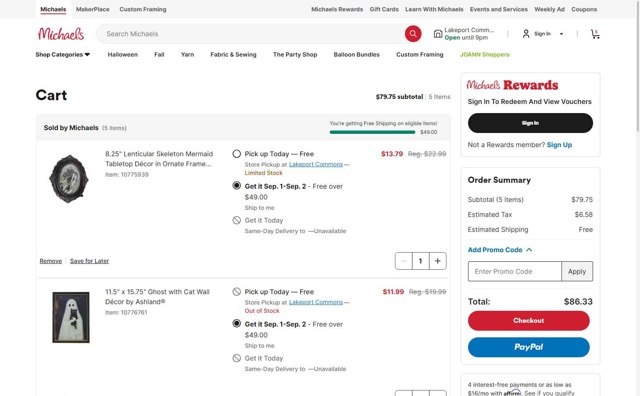Select Get it Sep. 1-Sep. 2 for Skeleton Mermaid
640x396 pixels.
pos(236,186)
